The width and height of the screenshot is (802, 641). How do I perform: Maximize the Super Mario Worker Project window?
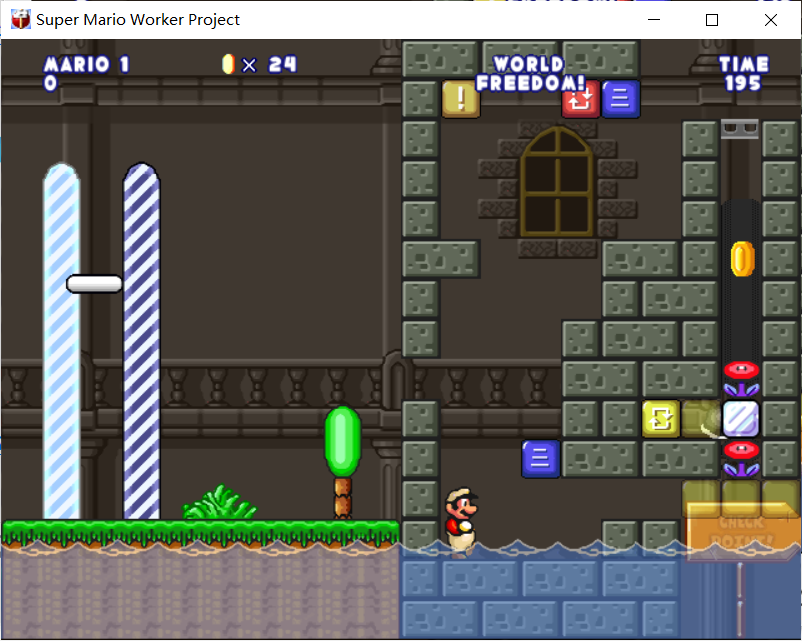tap(711, 19)
